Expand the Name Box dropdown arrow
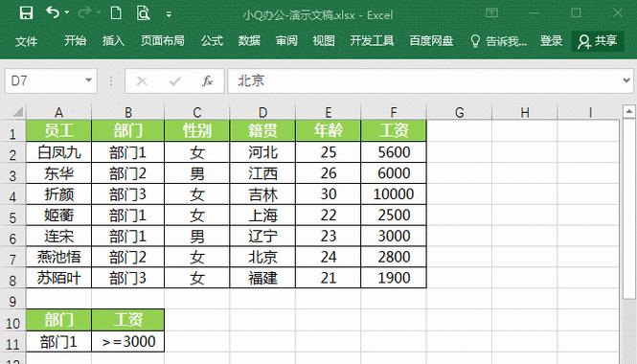The width and height of the screenshot is (637, 364). coord(88,80)
